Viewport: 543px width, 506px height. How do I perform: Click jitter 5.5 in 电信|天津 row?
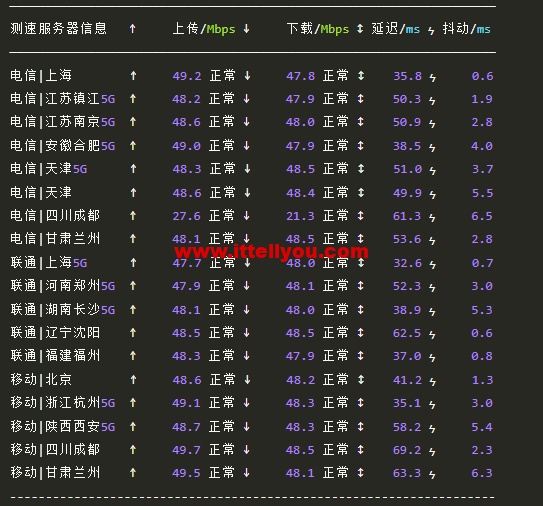(482, 193)
